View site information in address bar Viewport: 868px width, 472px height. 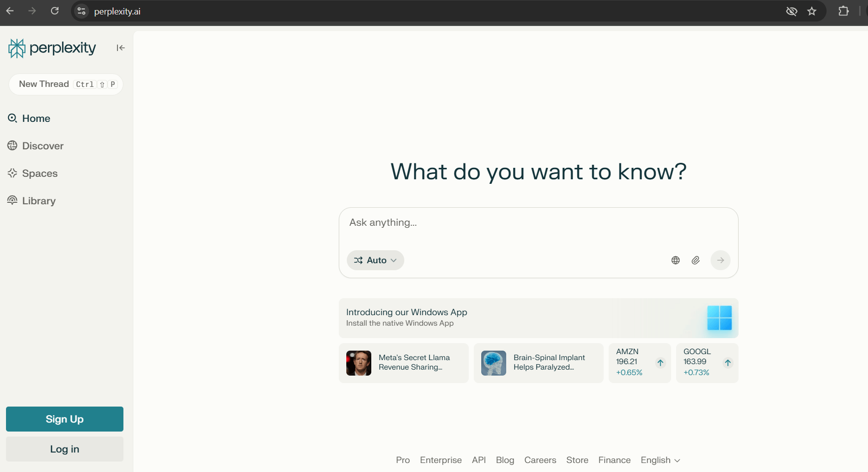[81, 11]
